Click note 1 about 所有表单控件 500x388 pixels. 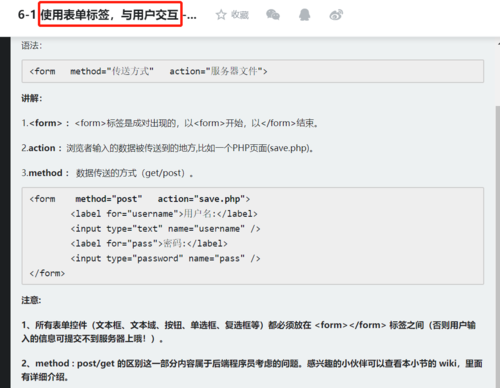(x=248, y=332)
